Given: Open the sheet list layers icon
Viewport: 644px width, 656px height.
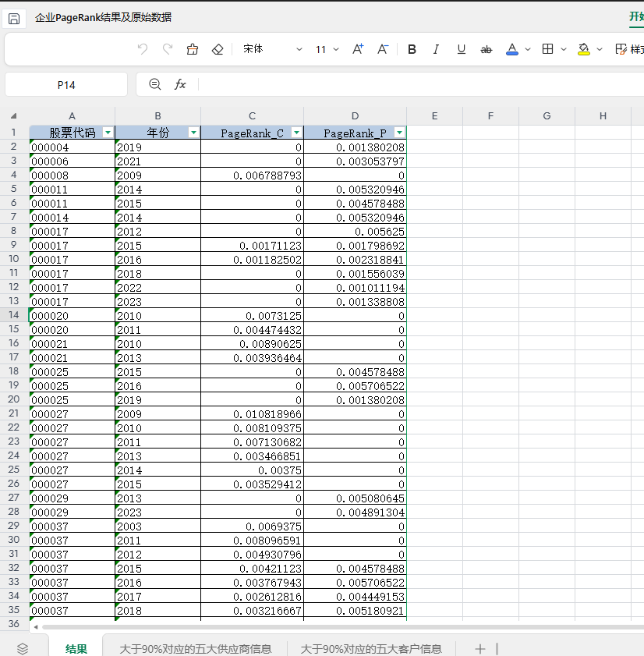Looking at the screenshot, I should 23,648.
